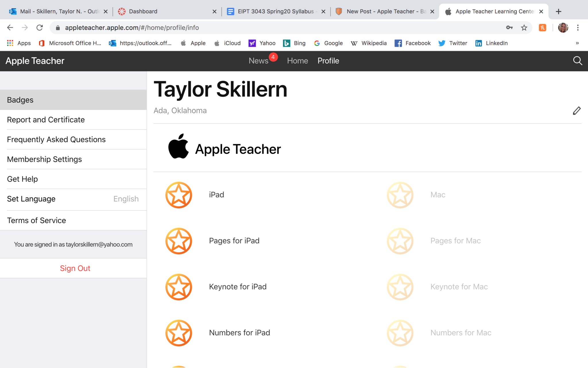Open the saved password key icon
This screenshot has height=368, width=588.
pos(509,28)
